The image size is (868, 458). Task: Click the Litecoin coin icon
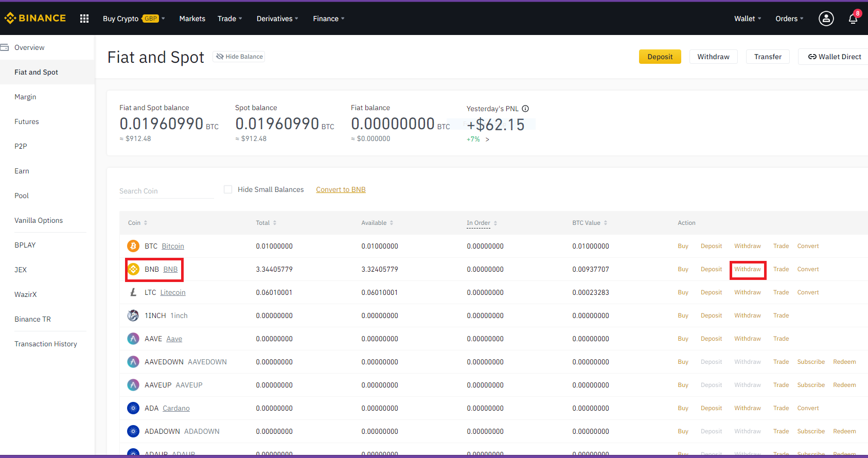pos(133,292)
